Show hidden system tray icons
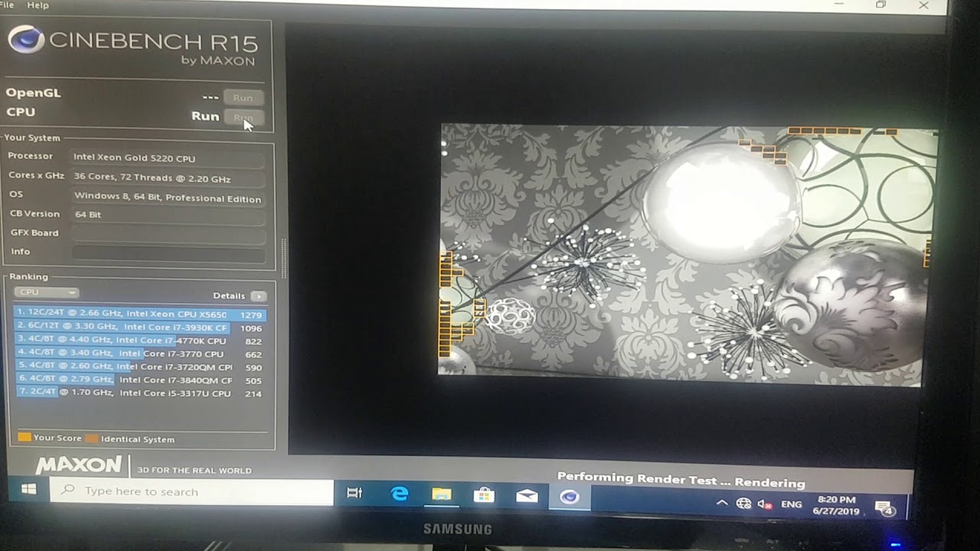 721,504
